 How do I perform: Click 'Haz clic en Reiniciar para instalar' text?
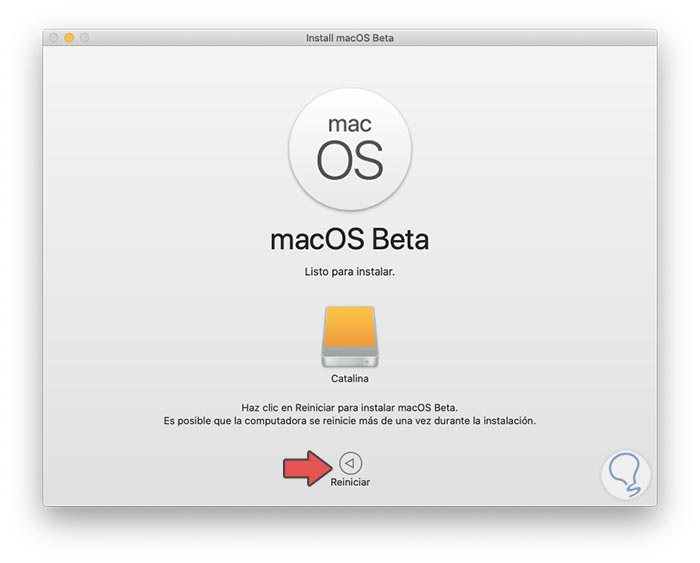(x=350, y=408)
